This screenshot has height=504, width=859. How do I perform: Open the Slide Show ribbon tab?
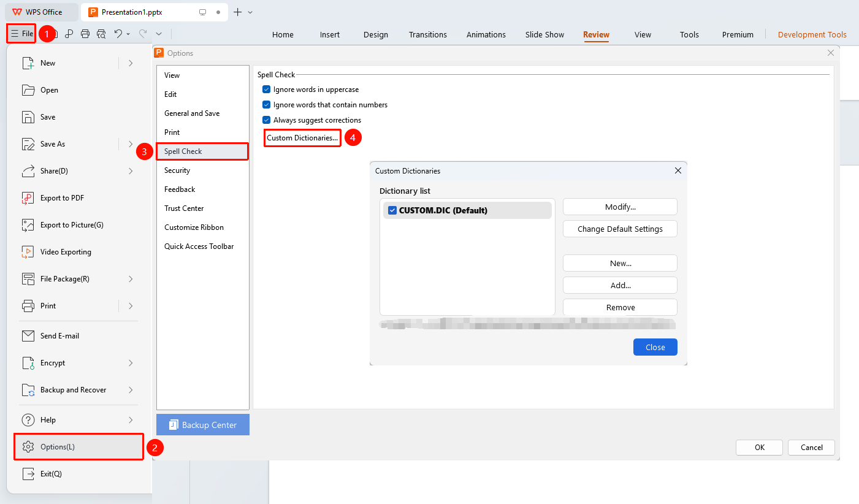point(544,35)
